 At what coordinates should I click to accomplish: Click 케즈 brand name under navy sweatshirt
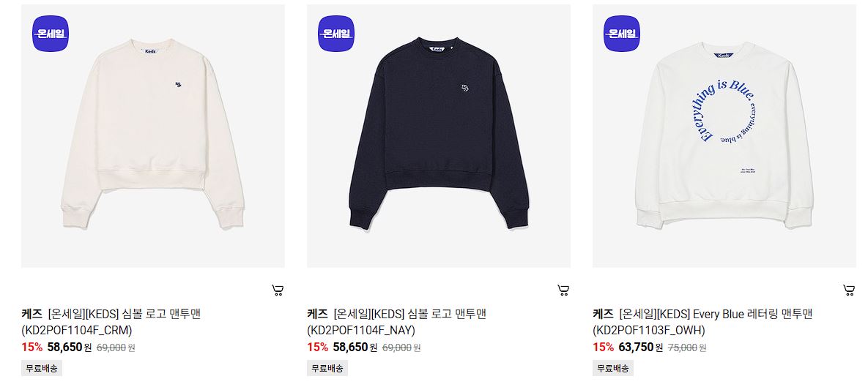(317, 314)
